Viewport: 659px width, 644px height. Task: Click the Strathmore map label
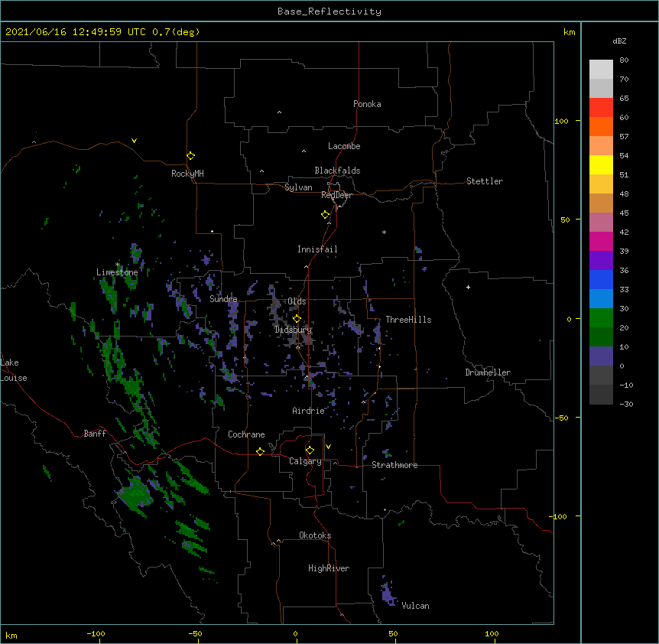(x=394, y=465)
